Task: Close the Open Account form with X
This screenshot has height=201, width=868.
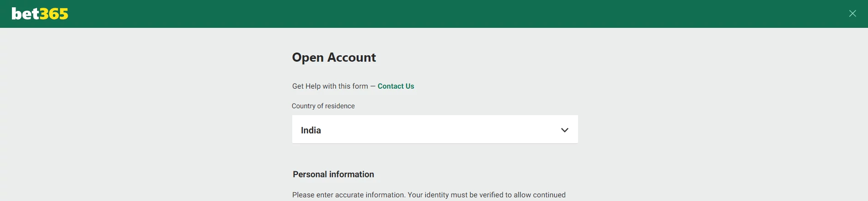Action: tap(852, 14)
